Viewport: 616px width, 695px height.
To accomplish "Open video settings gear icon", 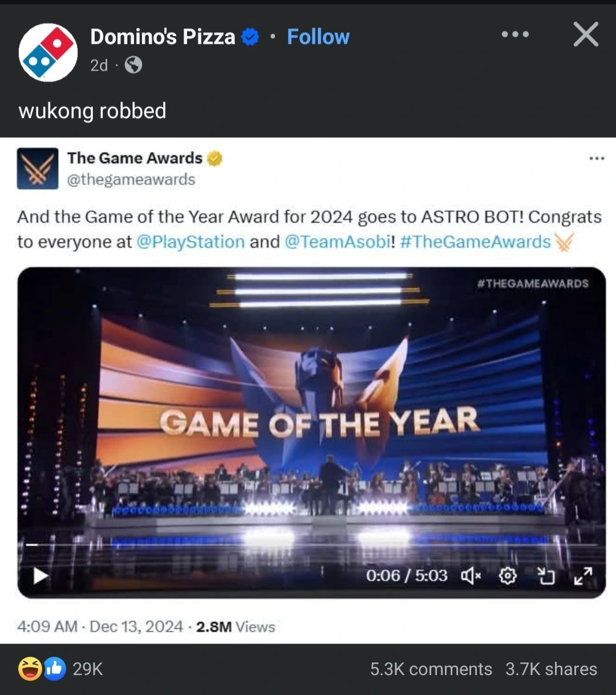I will (508, 576).
